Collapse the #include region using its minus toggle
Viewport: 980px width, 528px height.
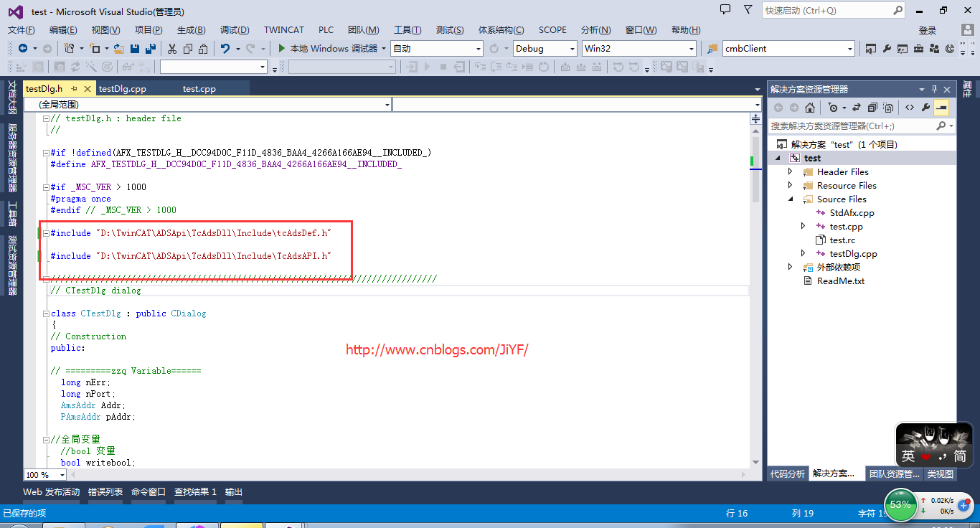point(44,232)
